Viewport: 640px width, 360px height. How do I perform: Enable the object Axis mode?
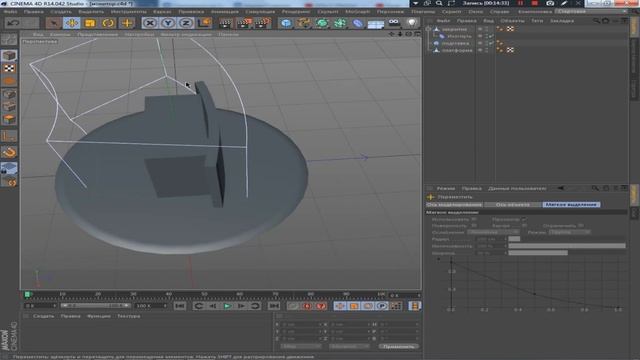click(9, 136)
